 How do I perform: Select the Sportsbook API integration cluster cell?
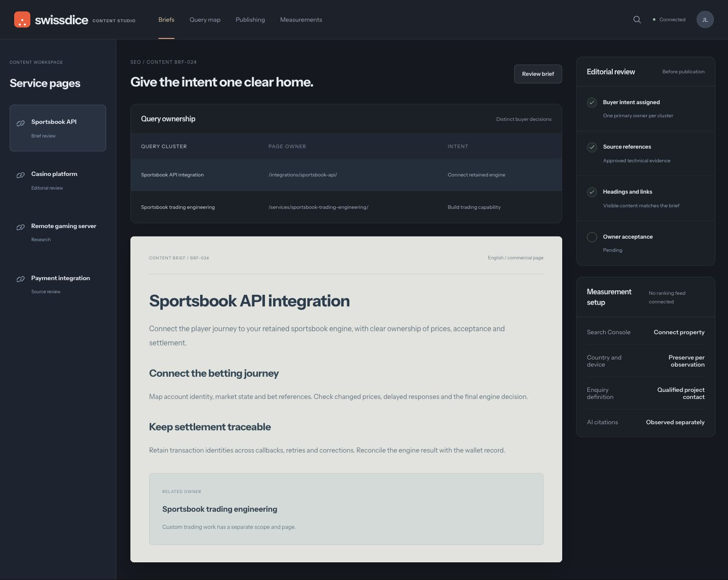point(172,175)
